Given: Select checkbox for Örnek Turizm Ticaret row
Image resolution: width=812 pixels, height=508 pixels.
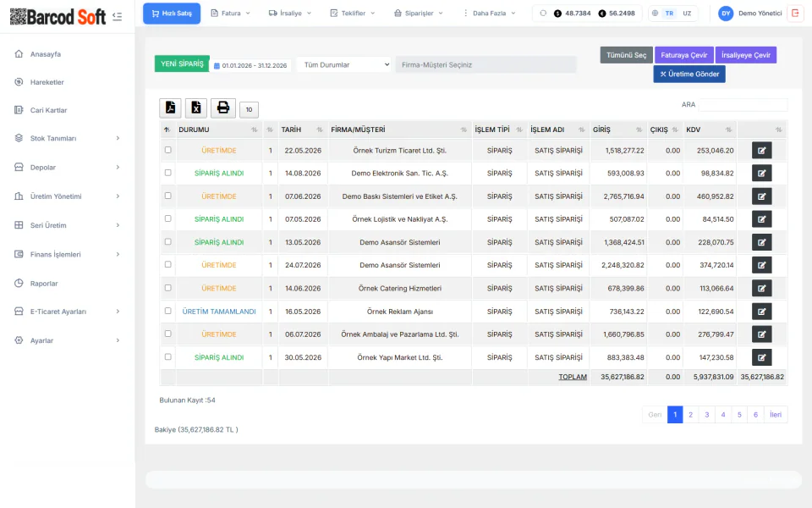Looking at the screenshot, I should tap(167, 150).
